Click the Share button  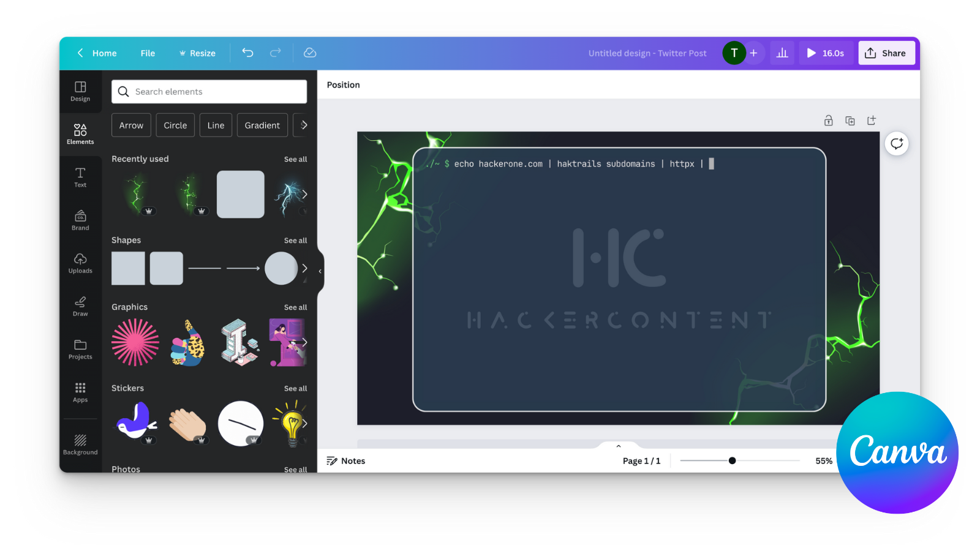coord(886,53)
